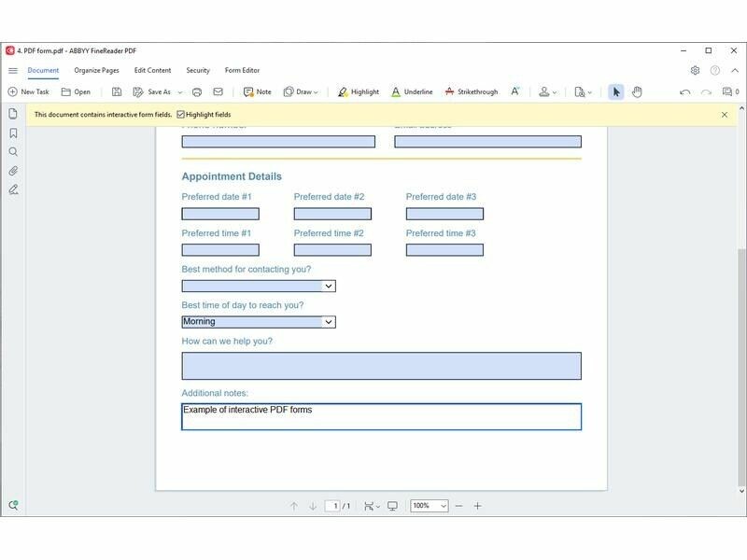Click the email envelope icon
Image resolution: width=747 pixels, height=560 pixels.
click(218, 92)
